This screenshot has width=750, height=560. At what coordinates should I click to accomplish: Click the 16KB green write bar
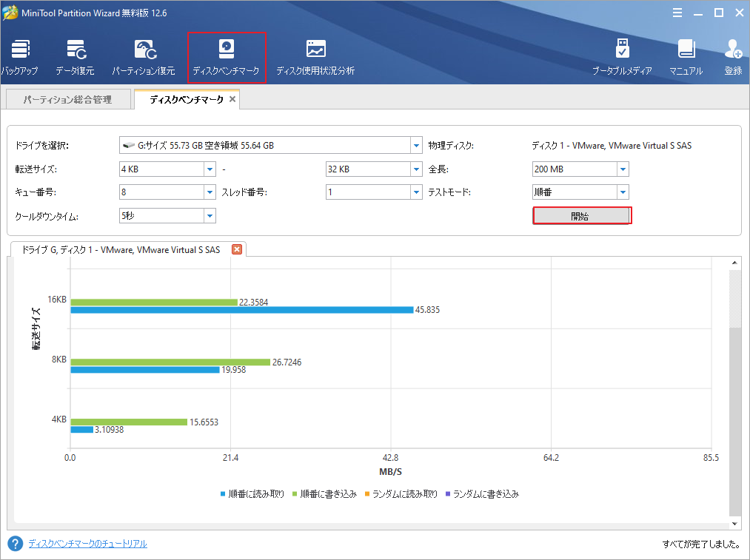click(154, 303)
